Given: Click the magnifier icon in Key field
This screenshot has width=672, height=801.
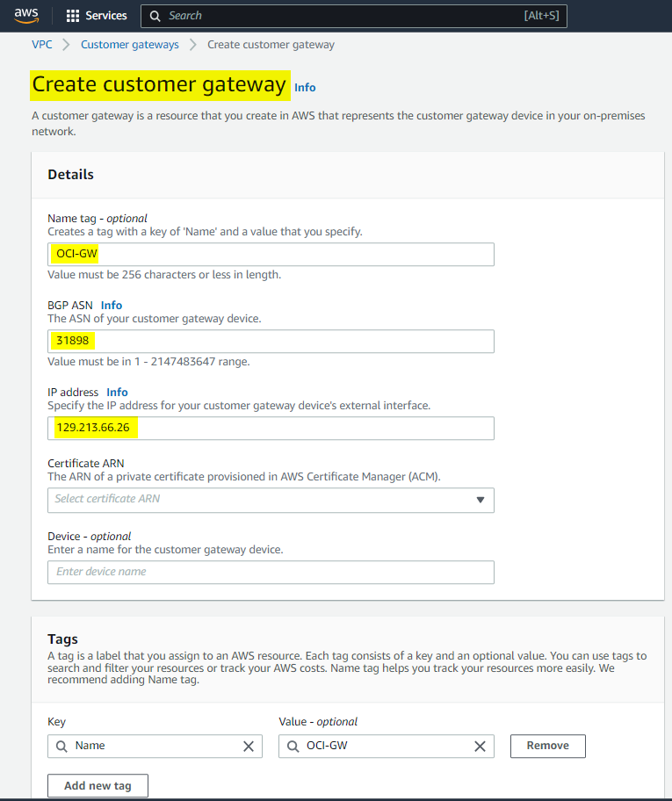Looking at the screenshot, I should 61,746.
